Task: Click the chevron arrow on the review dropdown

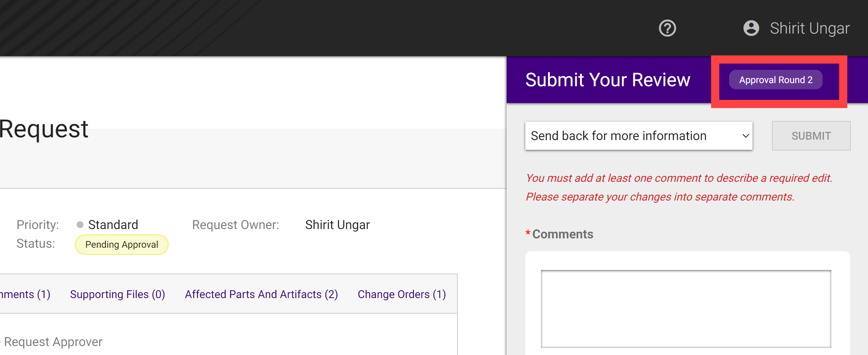Action: 745,136
